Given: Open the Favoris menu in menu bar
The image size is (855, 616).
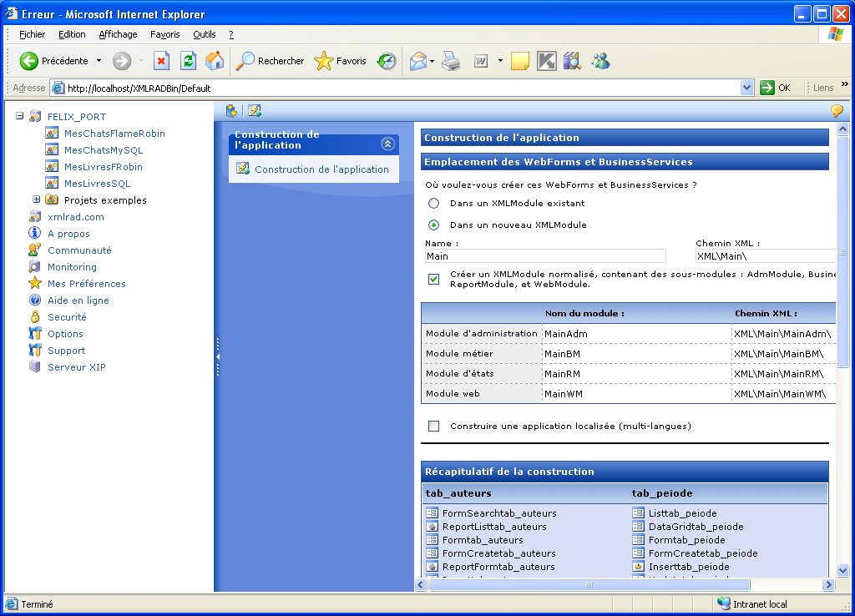Looking at the screenshot, I should point(164,34).
